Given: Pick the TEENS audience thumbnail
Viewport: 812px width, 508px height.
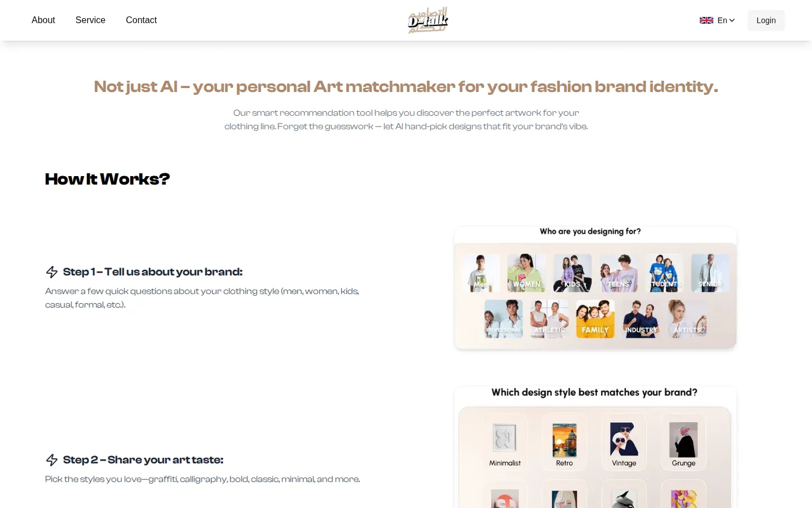Looking at the screenshot, I should point(619,273).
